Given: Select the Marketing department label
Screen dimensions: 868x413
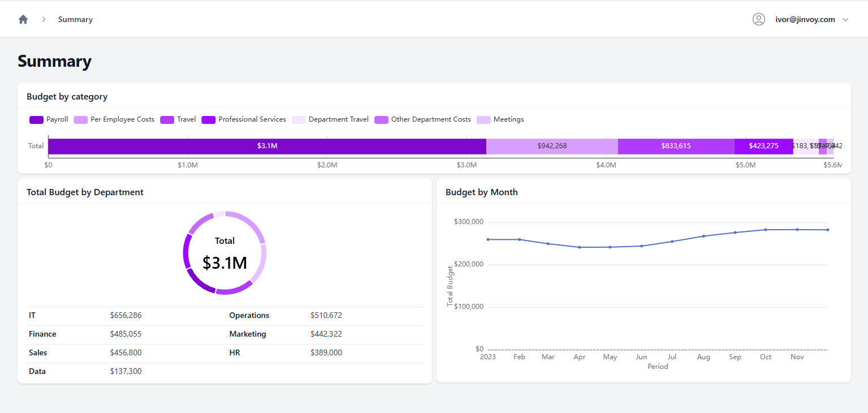Looking at the screenshot, I should pyautogui.click(x=248, y=334).
